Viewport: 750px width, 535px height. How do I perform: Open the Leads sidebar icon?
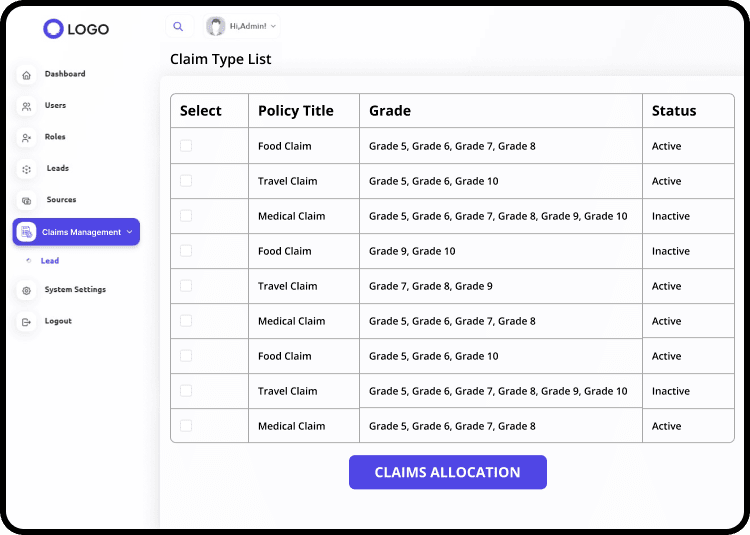pyautogui.click(x=26, y=169)
